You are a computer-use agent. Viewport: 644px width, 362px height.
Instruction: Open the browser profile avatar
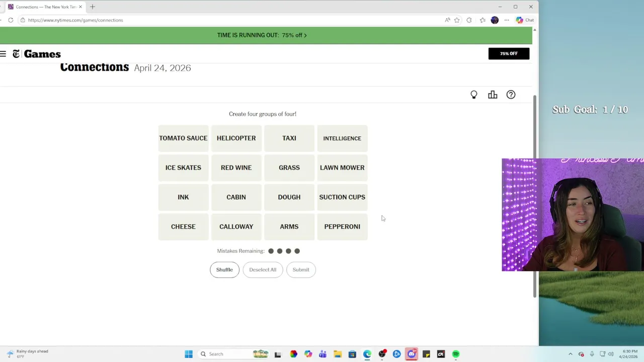(495, 20)
